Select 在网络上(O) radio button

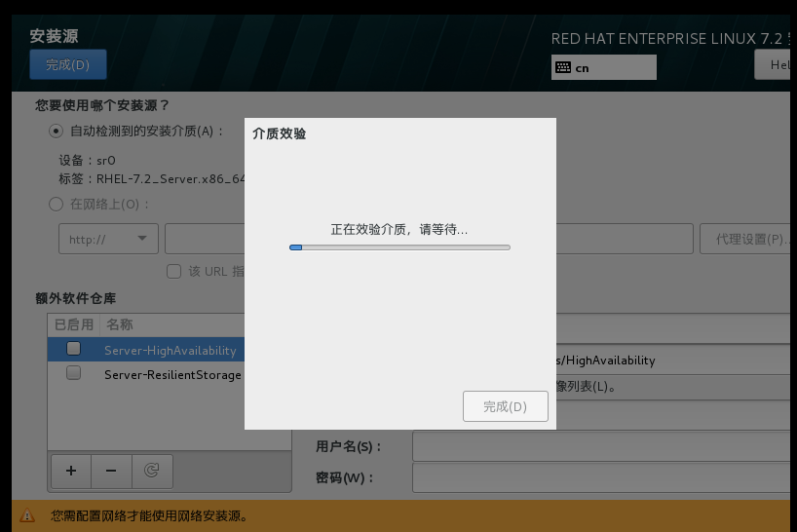tap(56, 205)
